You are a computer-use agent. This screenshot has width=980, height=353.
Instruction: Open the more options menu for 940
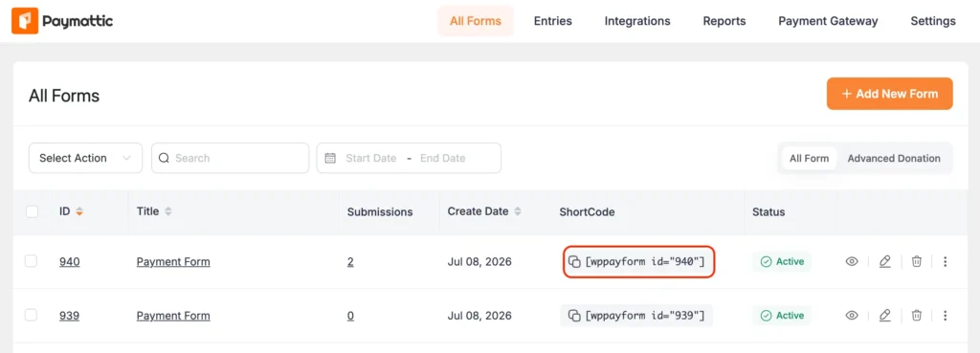point(945,262)
